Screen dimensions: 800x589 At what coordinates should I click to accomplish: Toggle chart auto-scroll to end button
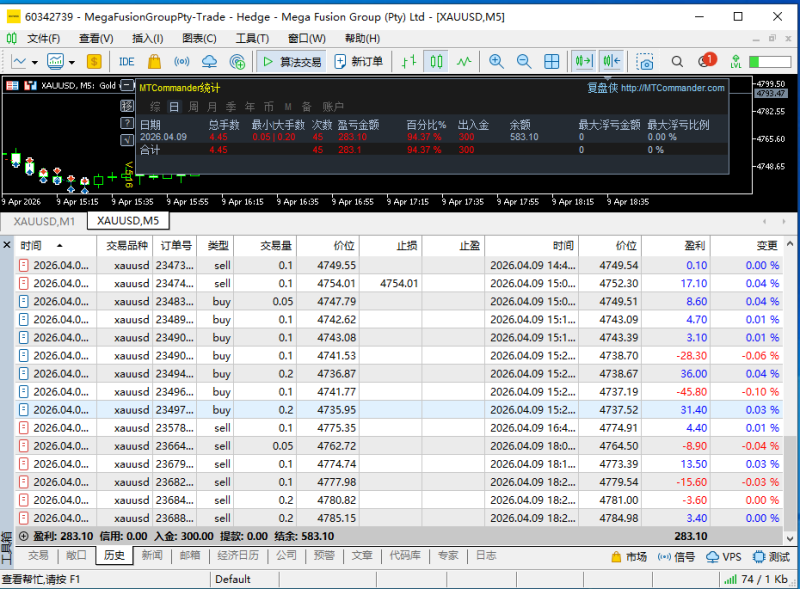click(584, 62)
